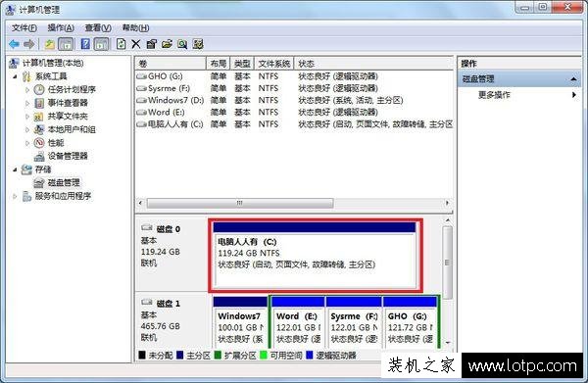Image resolution: width=588 pixels, height=383 pixels.
Task: Toggle the Show/Hide Action Pane toolbar icon
Action: click(101, 44)
